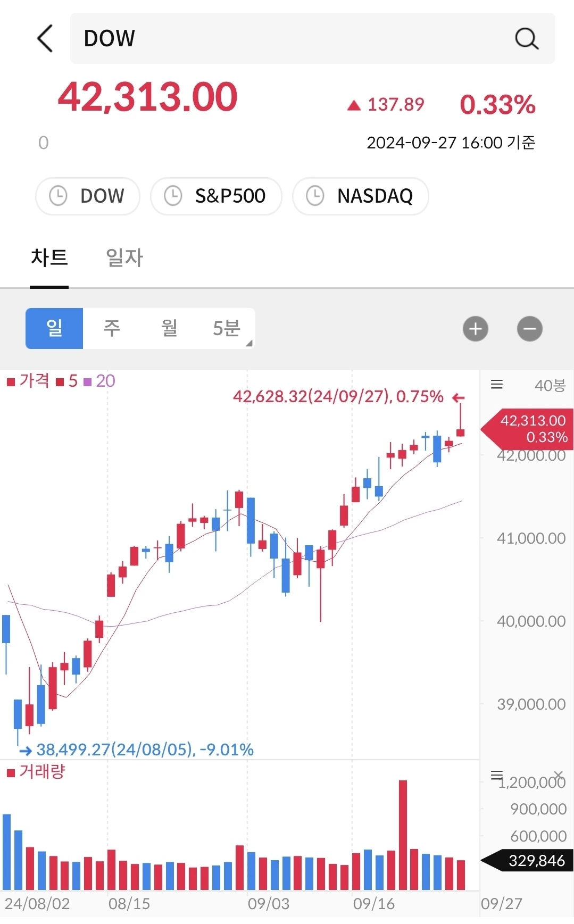
Task: Zoom out the chart with minus icon
Action: click(x=530, y=329)
